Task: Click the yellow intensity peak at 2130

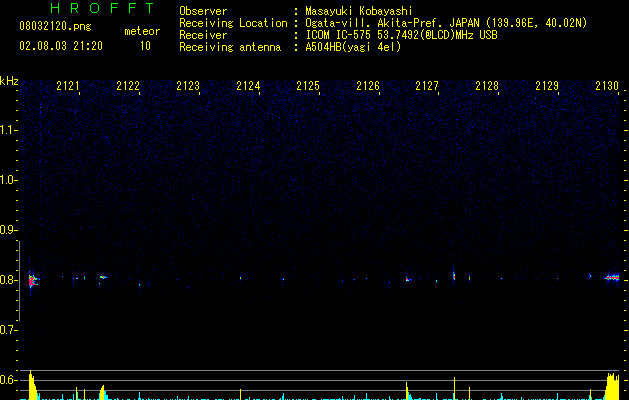Action: 613,386
